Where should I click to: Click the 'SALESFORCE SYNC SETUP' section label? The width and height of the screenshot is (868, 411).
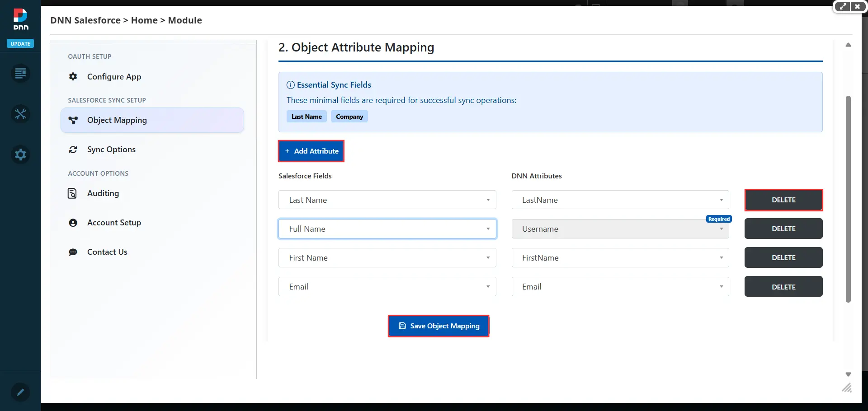point(107,100)
